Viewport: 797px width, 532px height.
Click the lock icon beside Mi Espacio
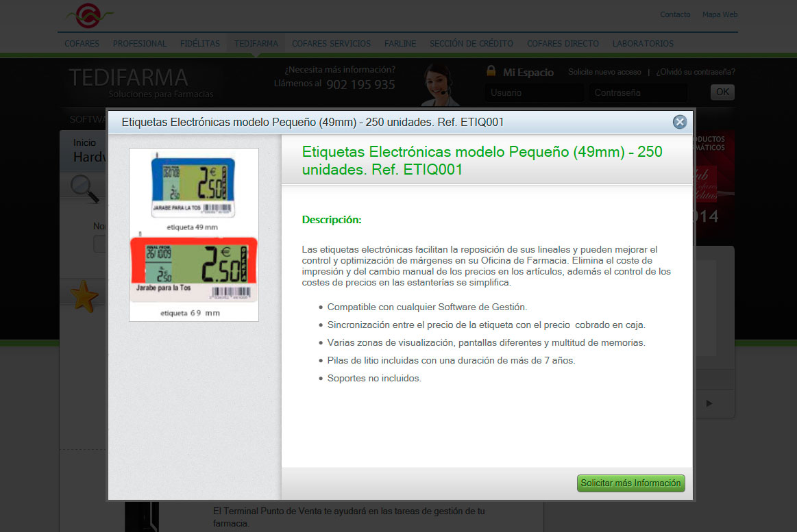pos(492,71)
